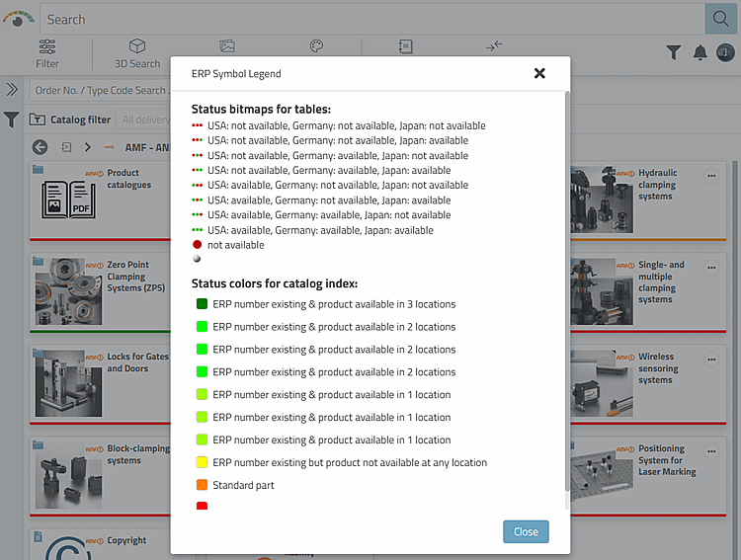Open notifications bell
Image resolution: width=741 pixels, height=560 pixels.
tap(700, 52)
